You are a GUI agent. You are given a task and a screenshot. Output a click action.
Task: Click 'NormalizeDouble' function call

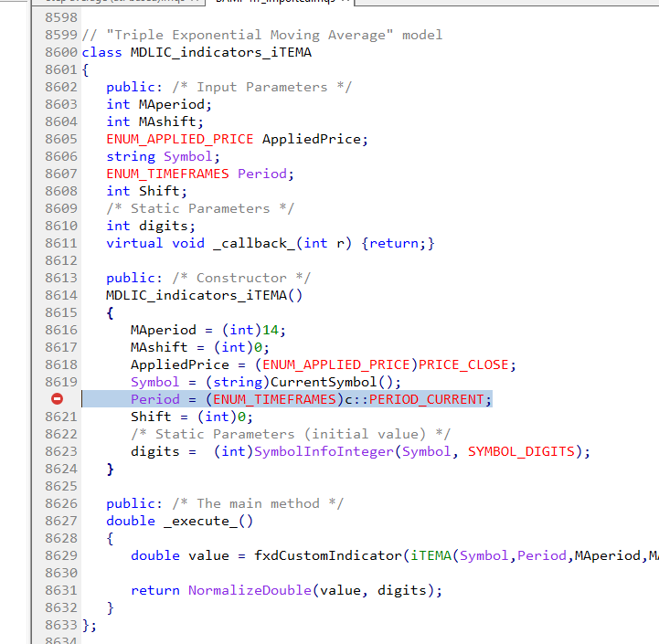point(250,590)
